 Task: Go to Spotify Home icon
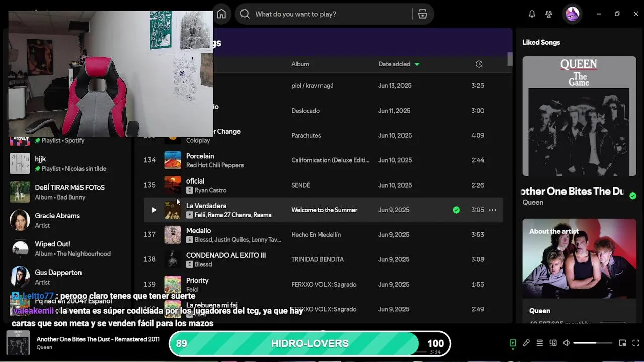[221, 14]
